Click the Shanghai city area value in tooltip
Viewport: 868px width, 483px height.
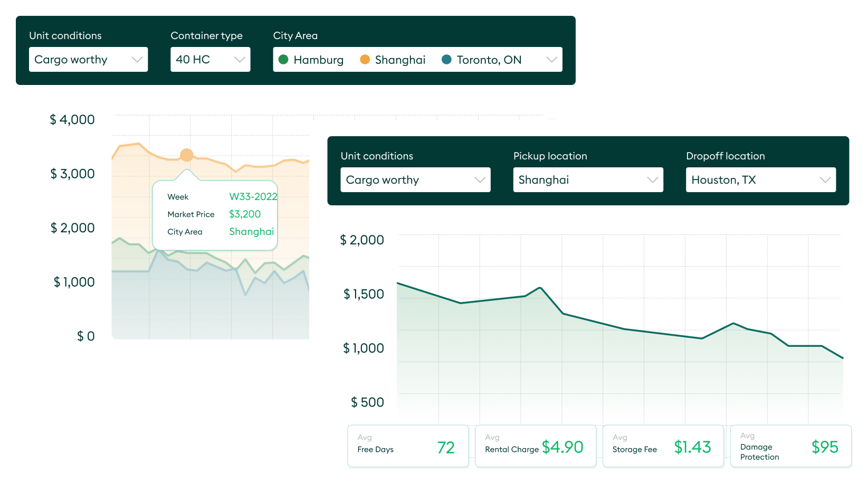point(251,232)
